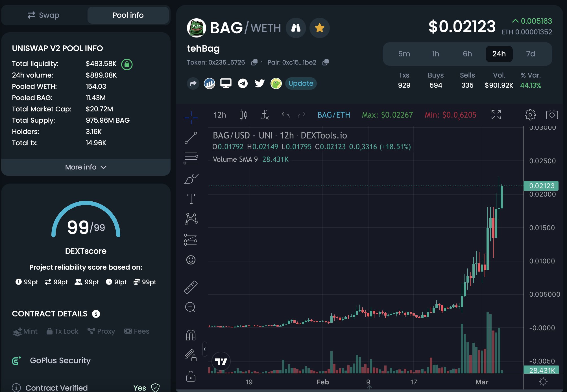Image resolution: width=567 pixels, height=392 pixels.
Task: Open the candlestick chart style dropdown
Action: (243, 115)
